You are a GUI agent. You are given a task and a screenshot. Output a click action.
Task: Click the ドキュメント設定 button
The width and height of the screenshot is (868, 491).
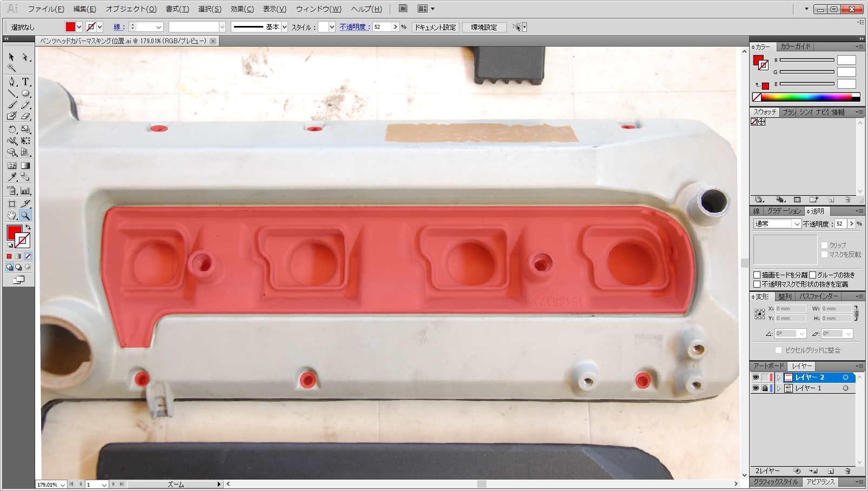435,27
